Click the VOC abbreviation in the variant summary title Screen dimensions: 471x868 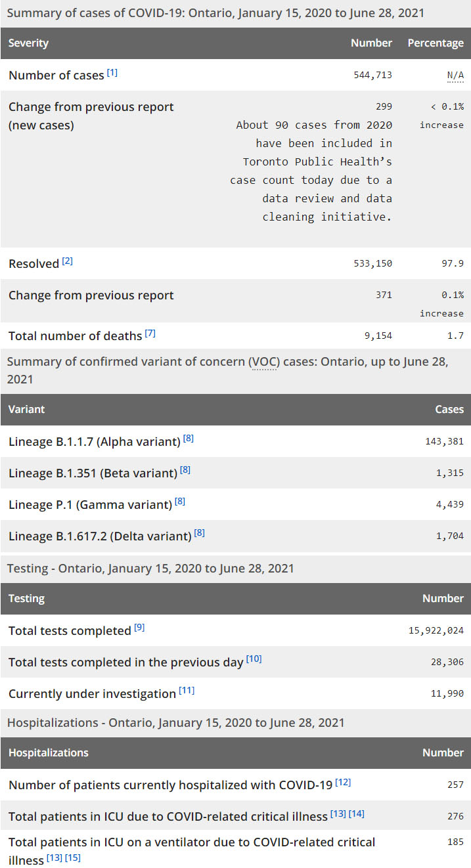click(262, 362)
